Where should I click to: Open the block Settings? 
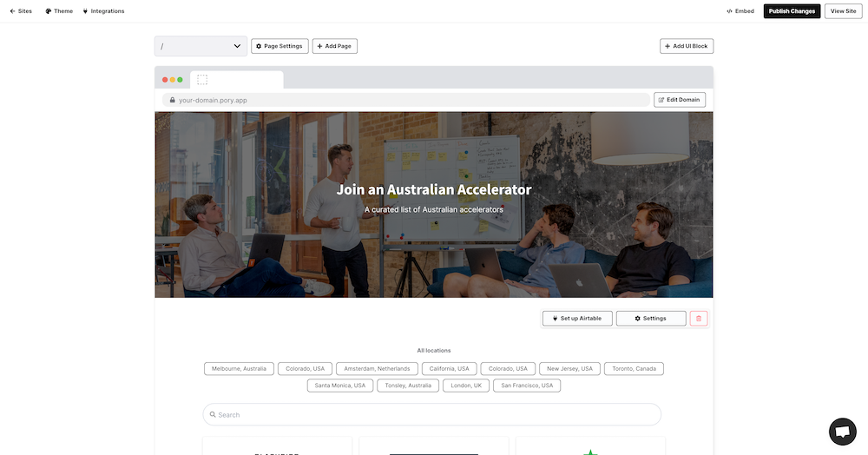[x=651, y=319]
